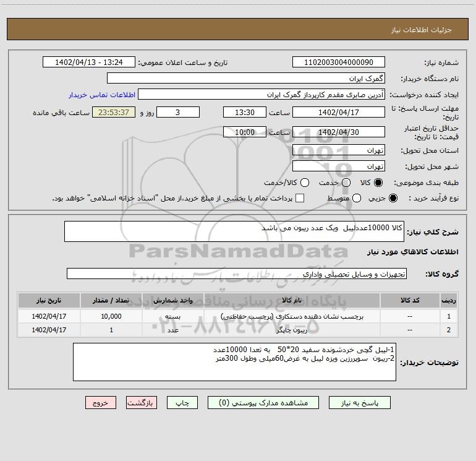This screenshot has height=461, width=476.
Task: Click the request creator name field
Action: pos(261,95)
